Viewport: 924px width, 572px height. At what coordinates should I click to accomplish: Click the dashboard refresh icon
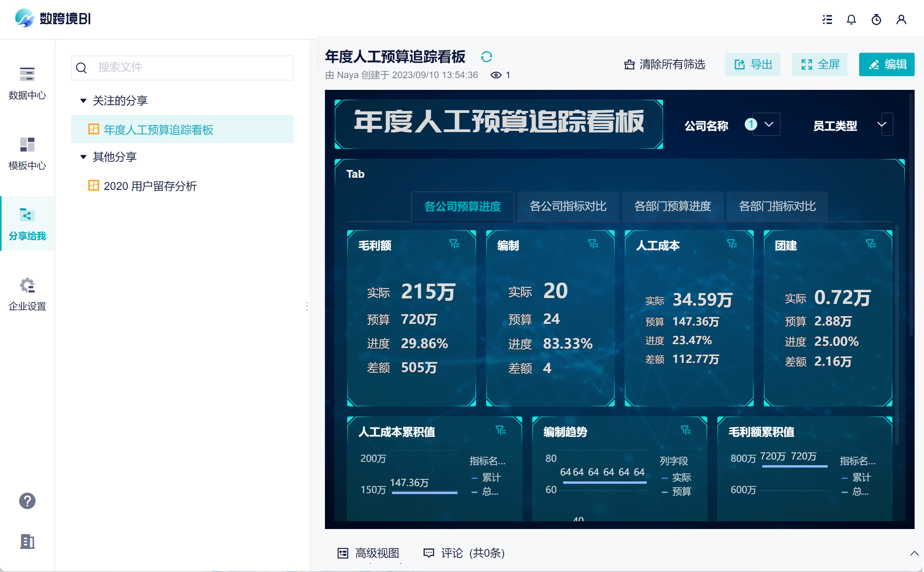click(x=486, y=57)
